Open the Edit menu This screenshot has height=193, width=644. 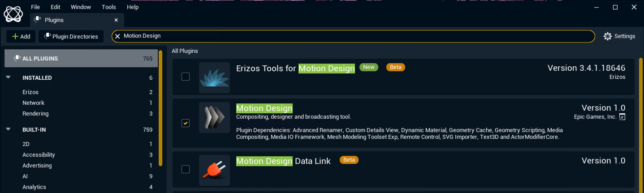click(56, 7)
